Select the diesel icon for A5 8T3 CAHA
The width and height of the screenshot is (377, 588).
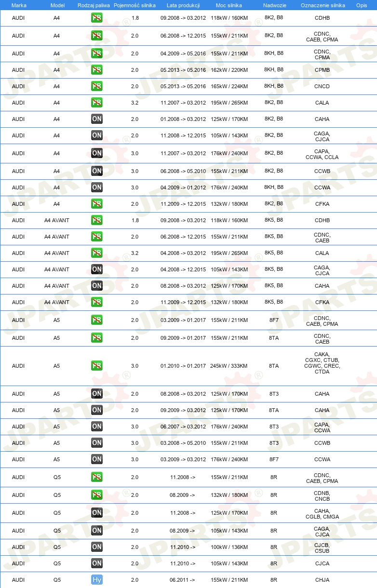97,394
